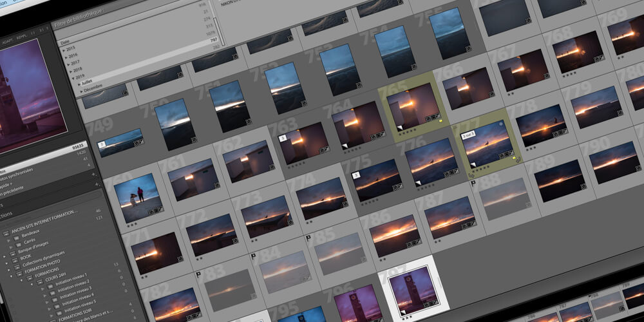Click the stack count badge on photo 775

click(355, 174)
